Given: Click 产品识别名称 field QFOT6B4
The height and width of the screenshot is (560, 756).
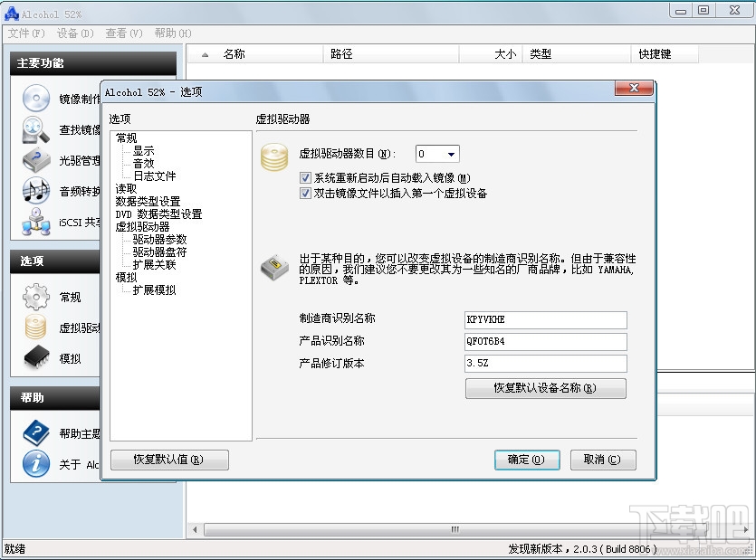Looking at the screenshot, I should coord(546,342).
